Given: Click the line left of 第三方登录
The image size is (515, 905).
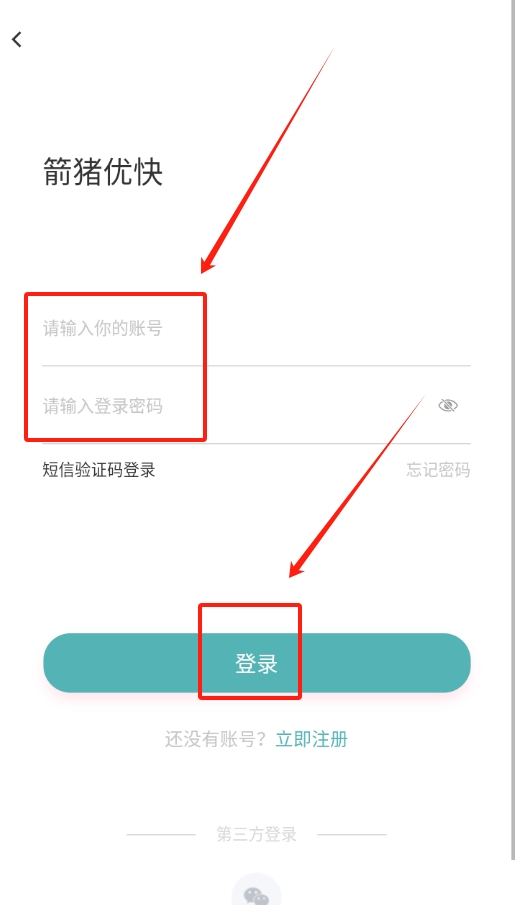Looking at the screenshot, I should pyautogui.click(x=161, y=835).
